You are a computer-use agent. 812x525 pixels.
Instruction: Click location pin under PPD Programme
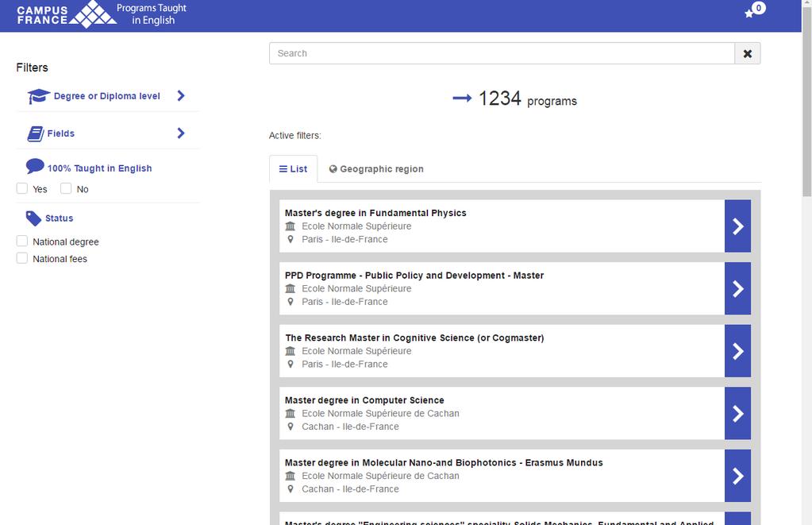(x=291, y=302)
